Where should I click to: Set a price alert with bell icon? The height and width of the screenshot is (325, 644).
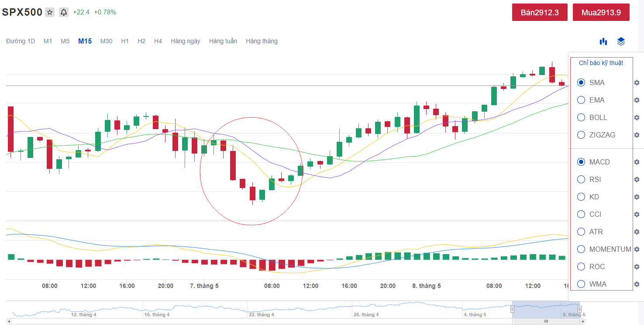(64, 12)
